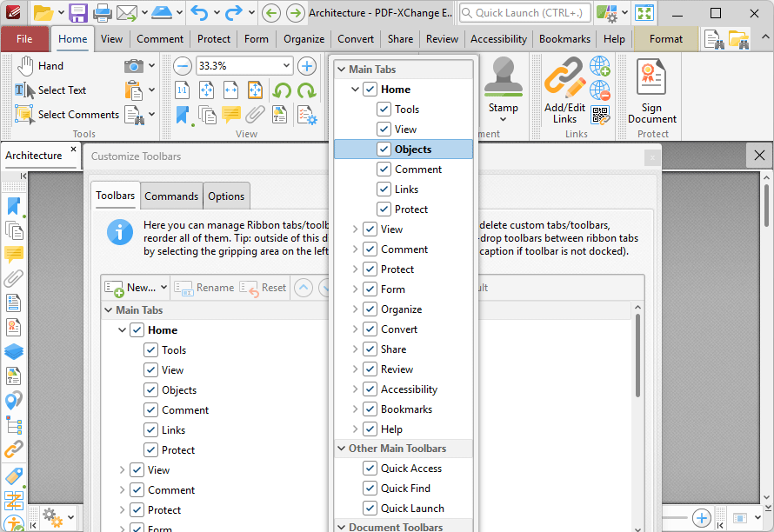
Task: Click the Rotate counter-clockwise green icon
Action: (x=282, y=90)
